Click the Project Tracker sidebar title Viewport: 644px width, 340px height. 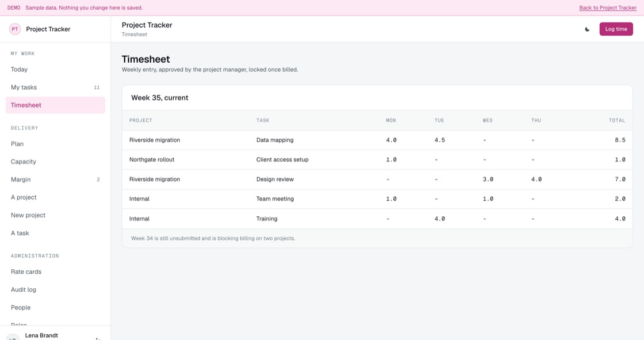point(48,29)
